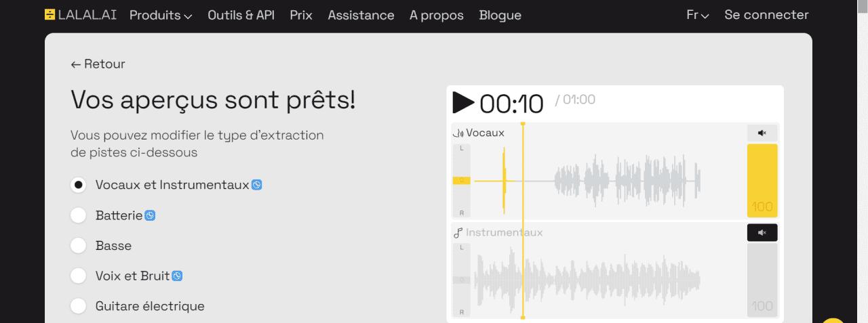Click the badge icon next to Voix et Bruit
The image size is (868, 323).
click(177, 276)
